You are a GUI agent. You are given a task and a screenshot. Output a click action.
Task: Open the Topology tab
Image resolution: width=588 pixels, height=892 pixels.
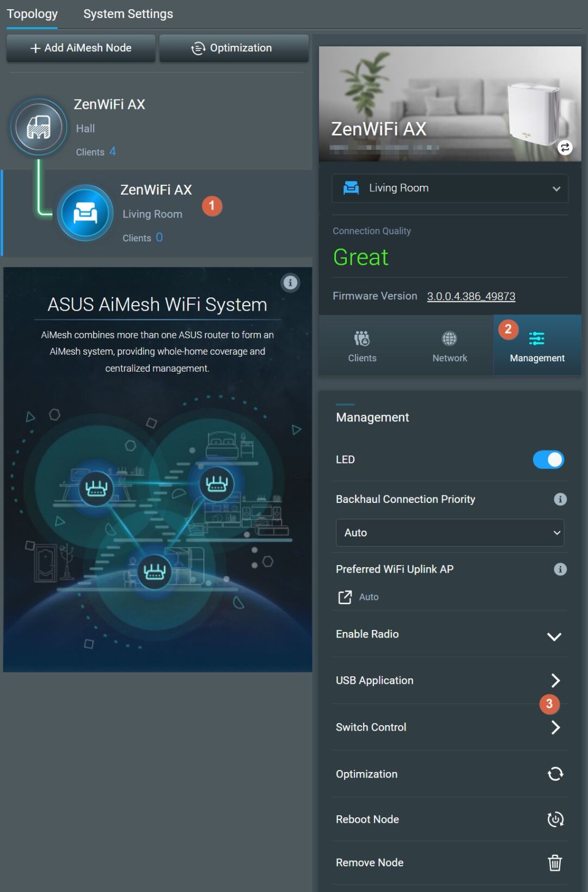click(32, 14)
